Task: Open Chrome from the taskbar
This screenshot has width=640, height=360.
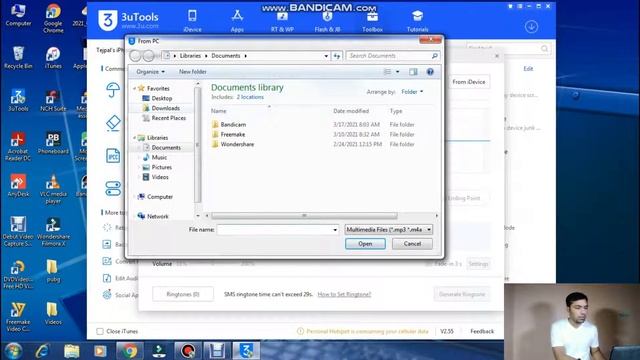Action: pos(129,351)
